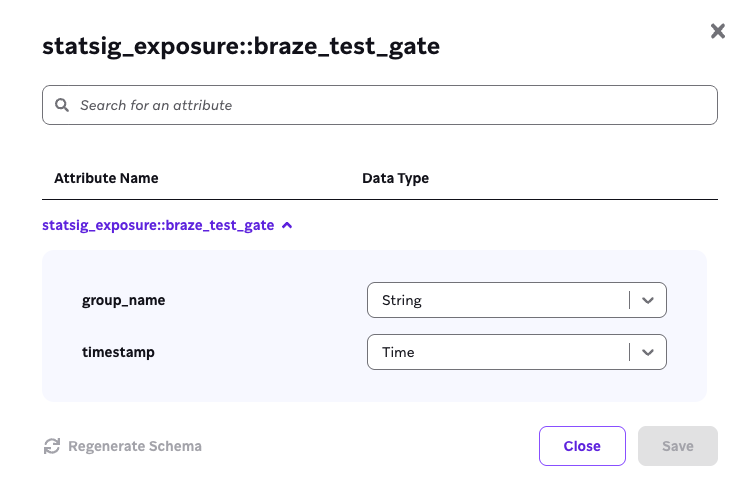
Task: Click the down arrow in group_name's String selector
Action: [x=648, y=300]
